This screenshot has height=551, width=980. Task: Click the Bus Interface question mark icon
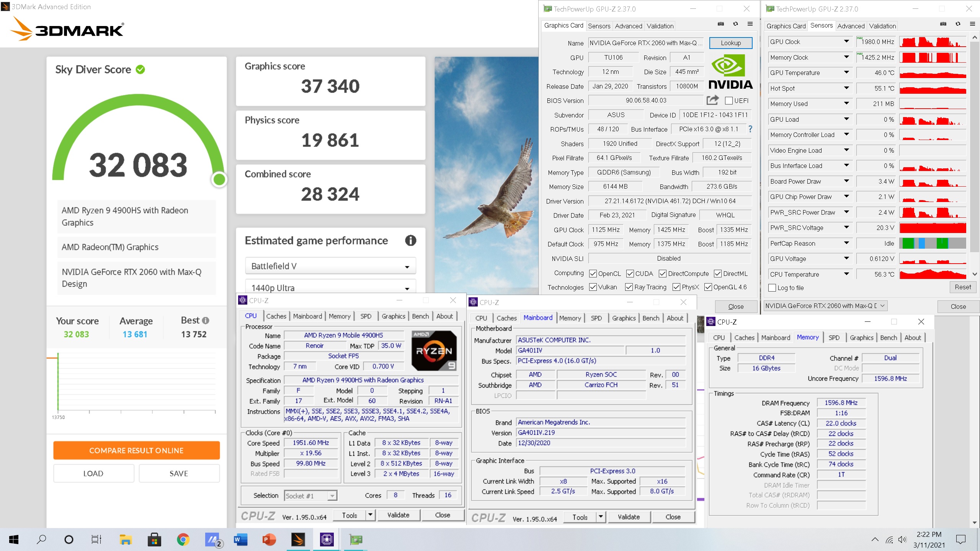[750, 129]
